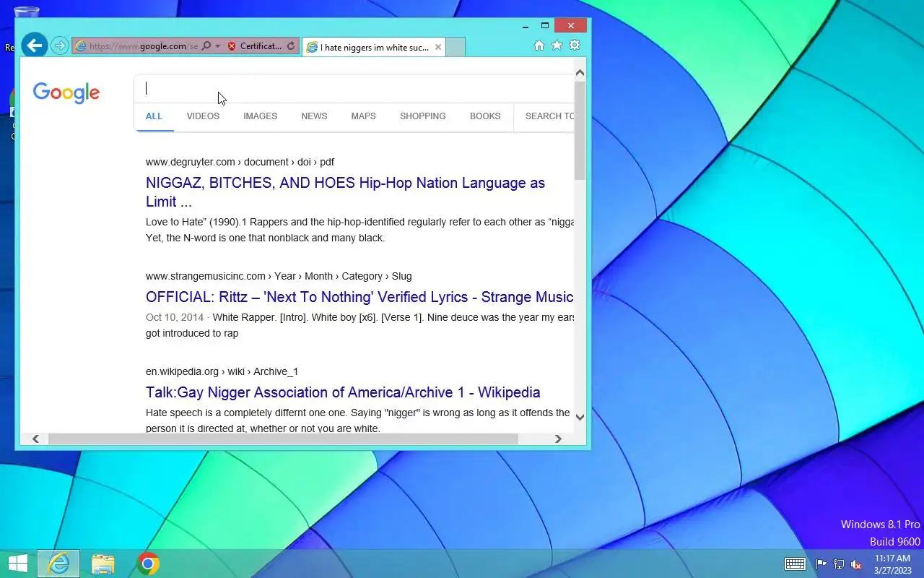Click the Forward navigation arrow button
Image resolution: width=924 pixels, height=578 pixels.
(x=60, y=46)
